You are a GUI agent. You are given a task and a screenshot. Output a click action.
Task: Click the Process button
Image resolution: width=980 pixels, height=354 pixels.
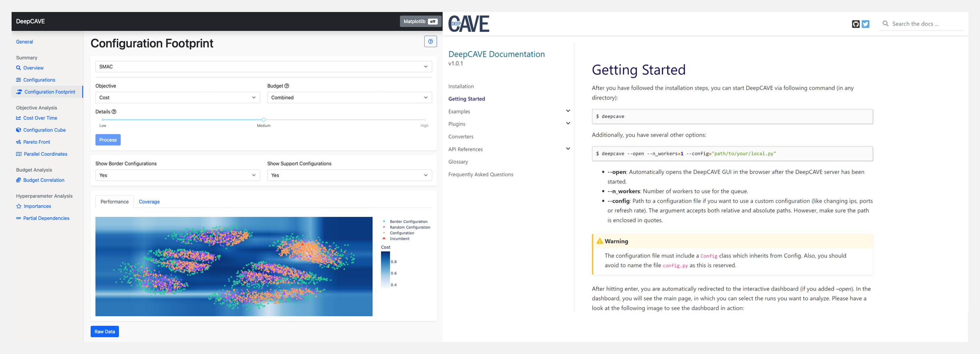pyautogui.click(x=108, y=140)
